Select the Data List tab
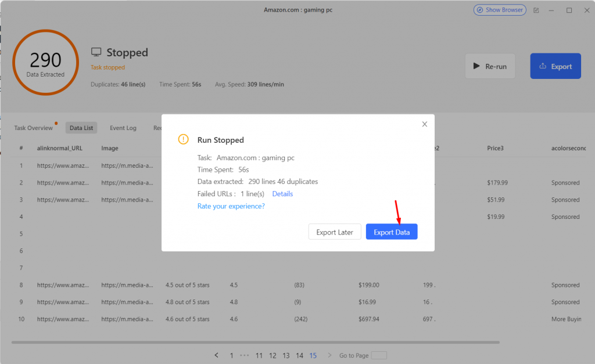 [x=81, y=128]
